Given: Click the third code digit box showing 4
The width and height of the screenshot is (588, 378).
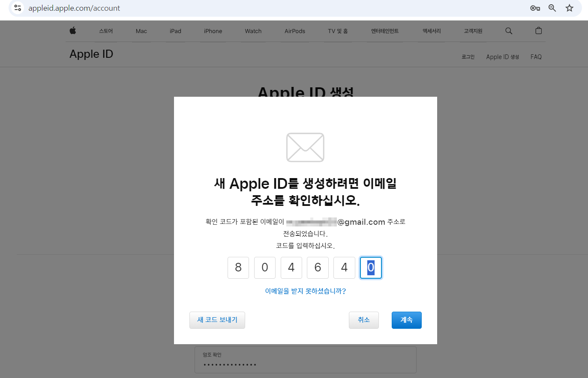Looking at the screenshot, I should pyautogui.click(x=291, y=268).
